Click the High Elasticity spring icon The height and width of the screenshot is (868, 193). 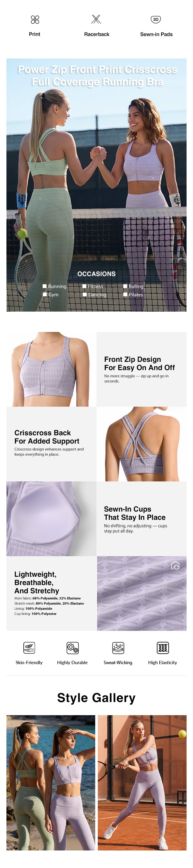pyautogui.click(x=163, y=647)
